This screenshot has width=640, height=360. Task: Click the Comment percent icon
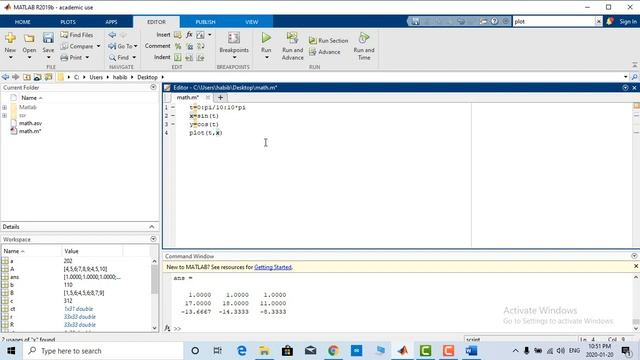[x=178, y=46]
